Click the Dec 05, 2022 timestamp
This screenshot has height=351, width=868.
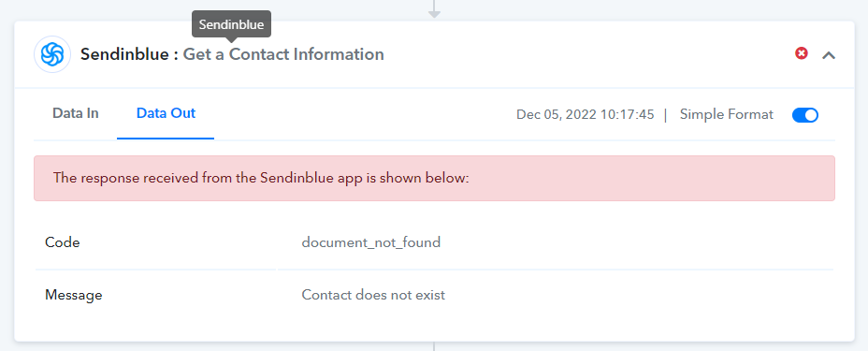[x=586, y=114]
